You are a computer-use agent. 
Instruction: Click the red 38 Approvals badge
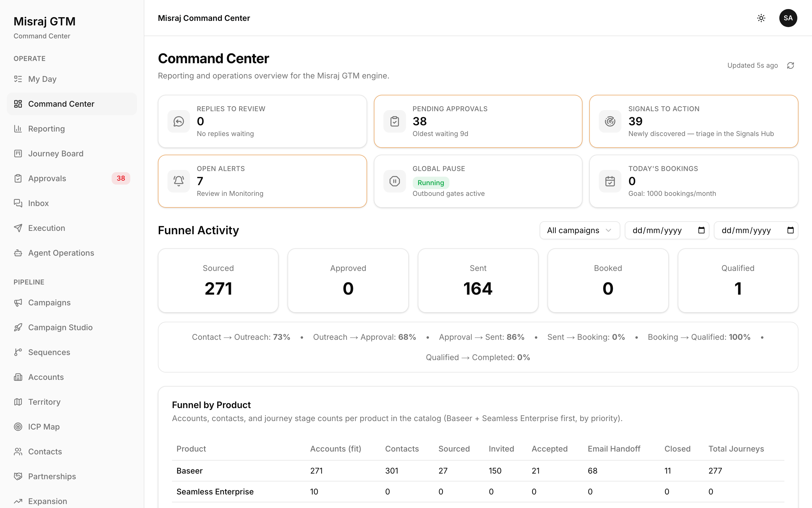point(121,178)
